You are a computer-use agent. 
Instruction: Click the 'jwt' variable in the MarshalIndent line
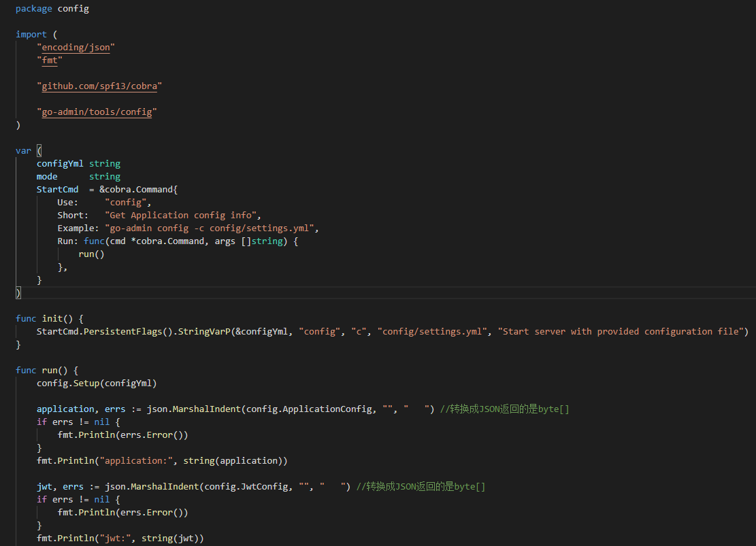point(44,486)
